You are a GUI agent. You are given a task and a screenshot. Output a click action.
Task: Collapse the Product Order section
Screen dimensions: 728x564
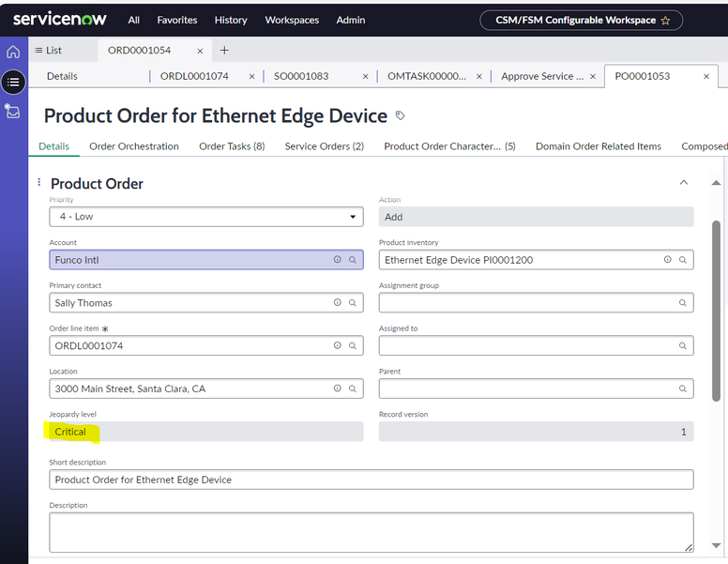(x=684, y=183)
